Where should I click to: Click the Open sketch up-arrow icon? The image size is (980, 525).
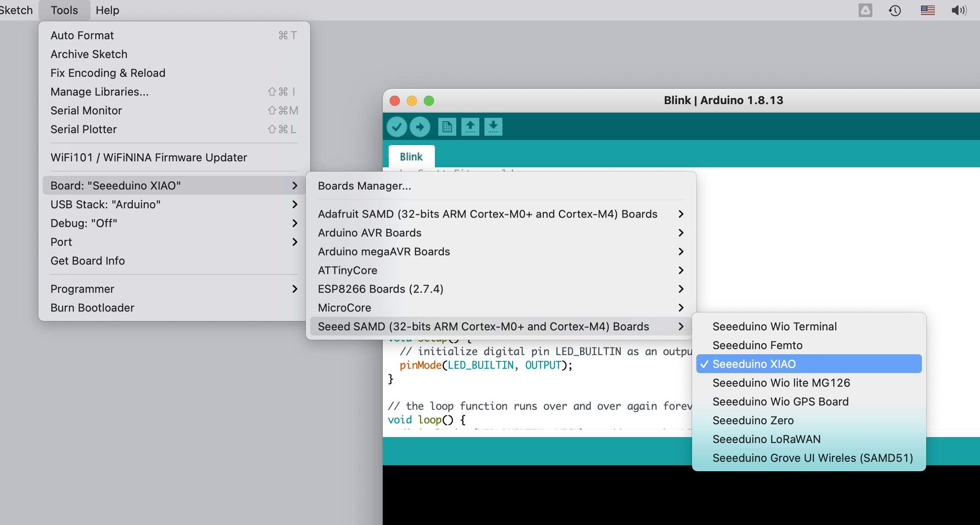coord(470,127)
